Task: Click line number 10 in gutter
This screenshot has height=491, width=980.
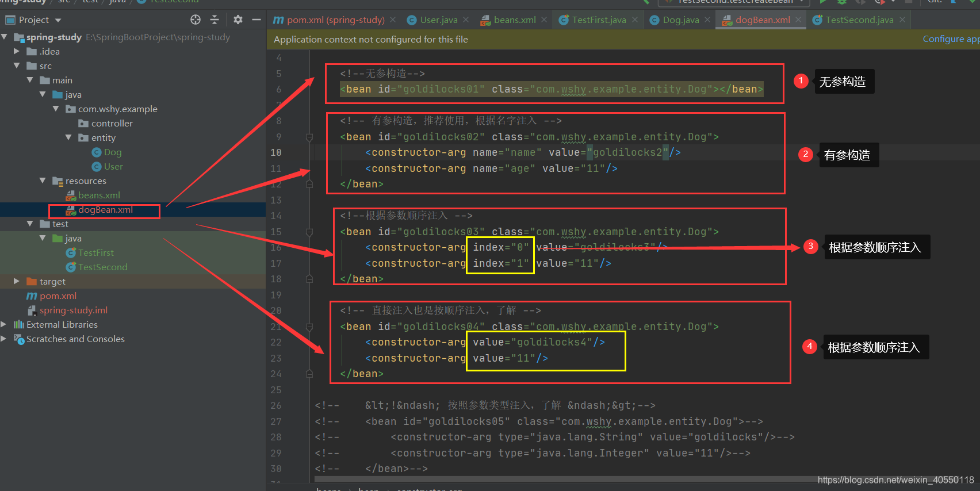Action: (x=276, y=152)
